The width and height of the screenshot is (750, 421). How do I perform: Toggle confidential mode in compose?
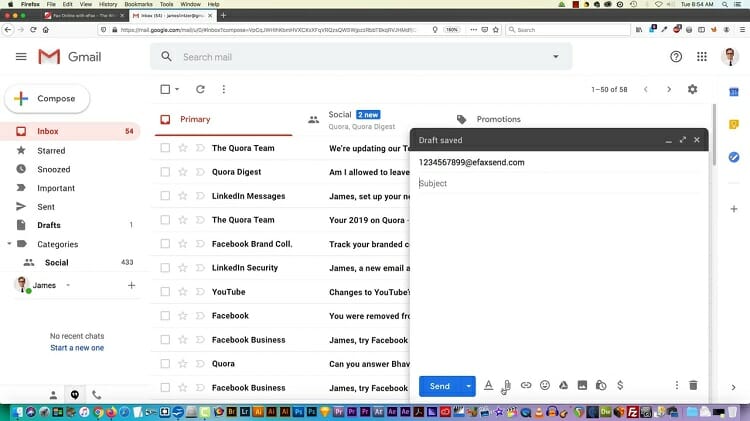point(601,385)
